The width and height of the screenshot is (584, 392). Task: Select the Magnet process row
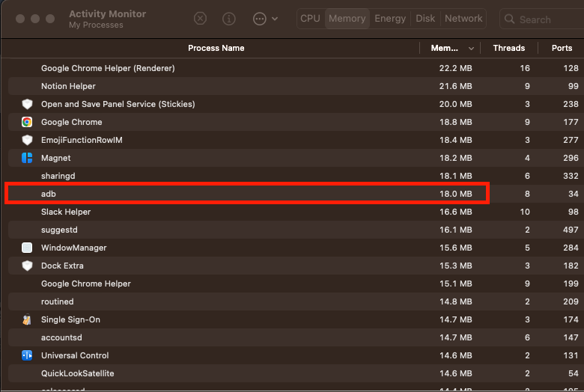point(296,158)
